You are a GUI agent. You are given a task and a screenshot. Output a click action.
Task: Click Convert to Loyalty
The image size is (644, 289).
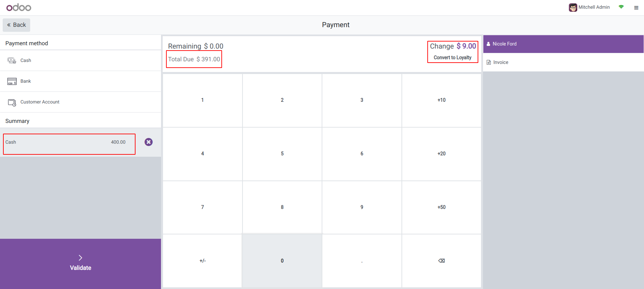click(x=452, y=58)
